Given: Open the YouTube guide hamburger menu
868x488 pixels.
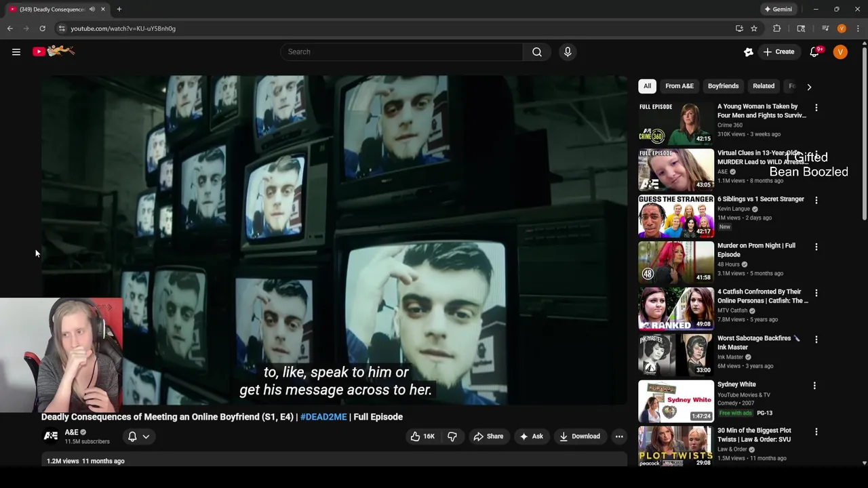Looking at the screenshot, I should (x=16, y=52).
